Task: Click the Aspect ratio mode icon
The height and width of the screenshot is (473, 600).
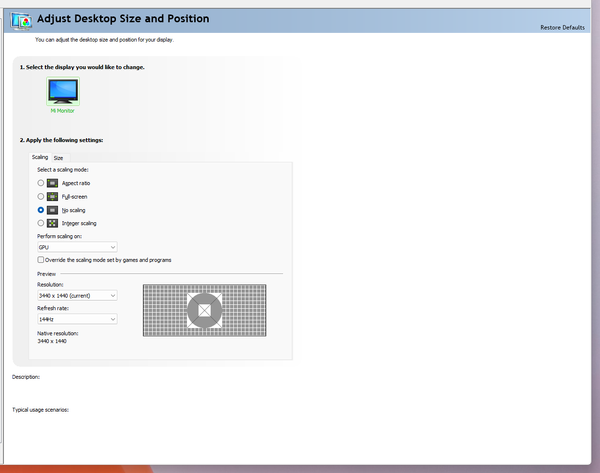Action: click(x=52, y=184)
